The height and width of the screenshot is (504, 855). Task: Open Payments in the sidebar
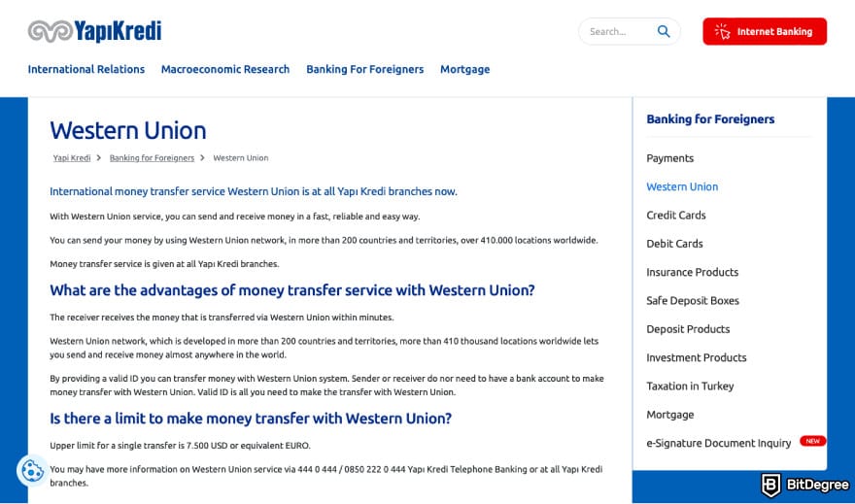tap(669, 158)
